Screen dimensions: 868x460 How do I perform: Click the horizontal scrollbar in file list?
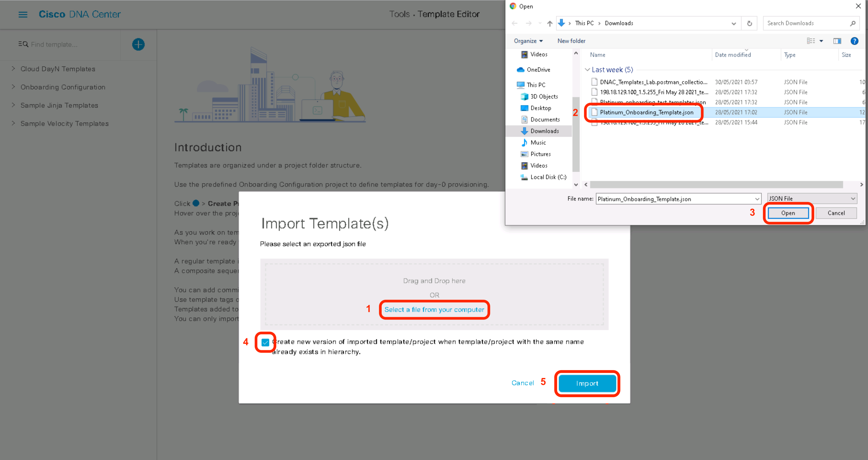716,185
